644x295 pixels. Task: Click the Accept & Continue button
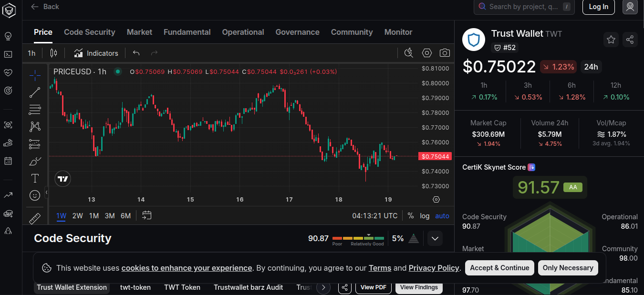point(499,268)
